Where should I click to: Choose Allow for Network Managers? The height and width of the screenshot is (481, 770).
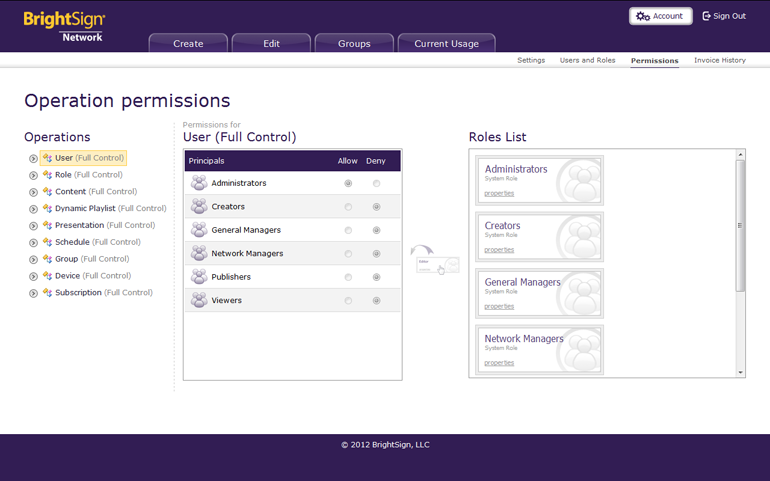348,254
